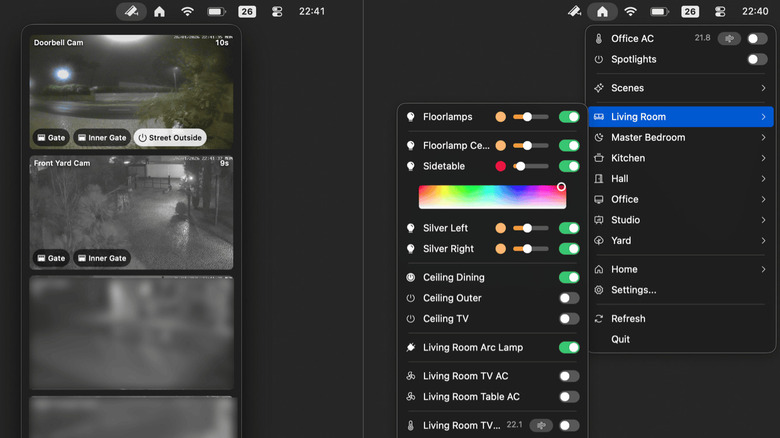Turn on Ceiling Outer switch

tap(569, 298)
